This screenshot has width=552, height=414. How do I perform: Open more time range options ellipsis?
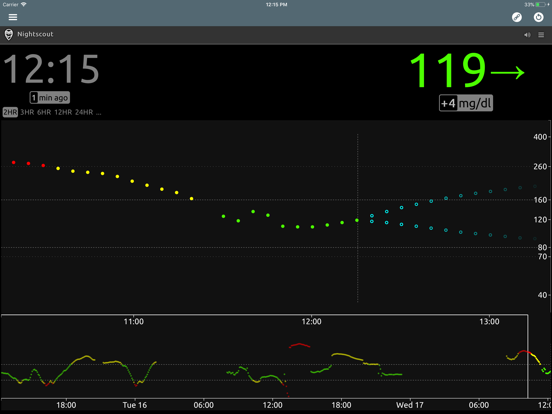pyautogui.click(x=99, y=113)
